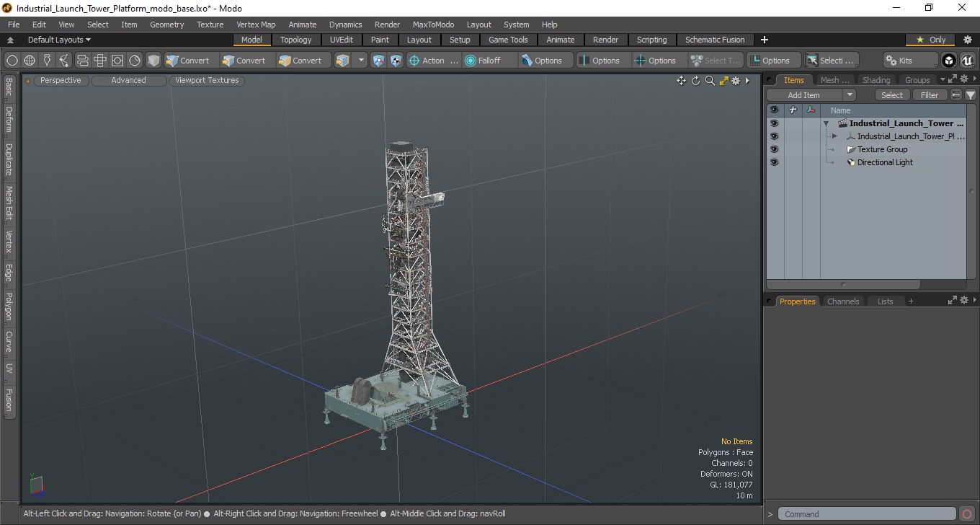Click the Command input field
The height and width of the screenshot is (525, 980).
(x=868, y=514)
